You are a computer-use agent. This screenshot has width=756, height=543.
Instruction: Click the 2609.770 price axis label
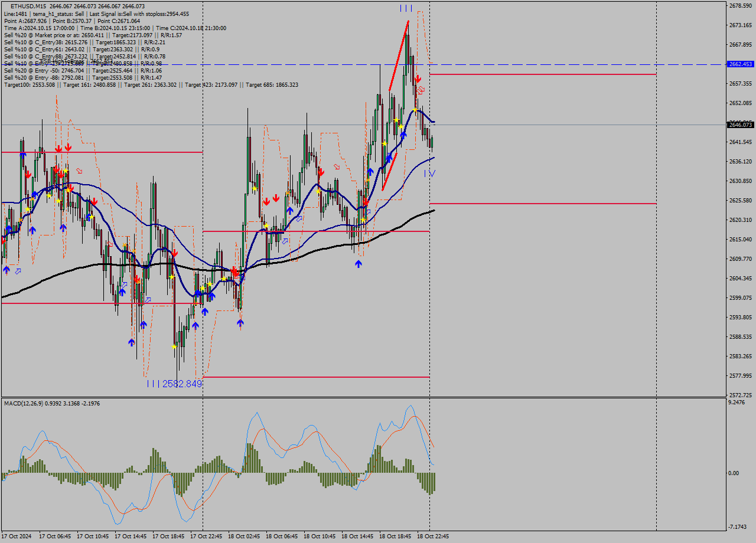741,259
